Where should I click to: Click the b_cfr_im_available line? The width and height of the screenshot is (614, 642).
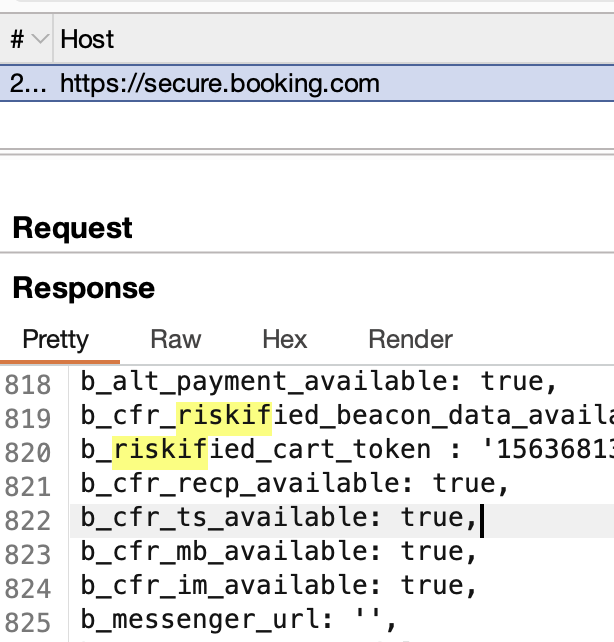(x=279, y=586)
